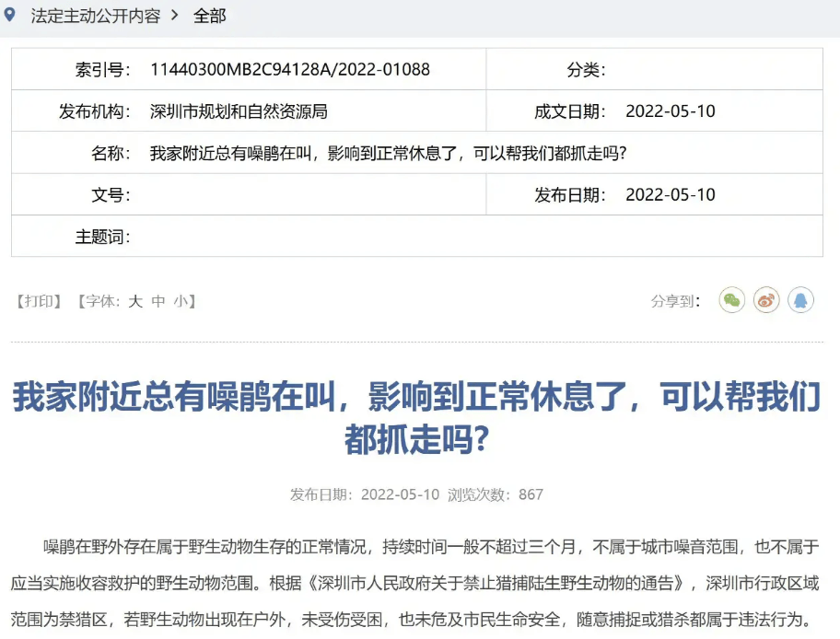840x639 pixels.
Task: Click the breadcrumb chevron between navigation items
Action: 173,15
